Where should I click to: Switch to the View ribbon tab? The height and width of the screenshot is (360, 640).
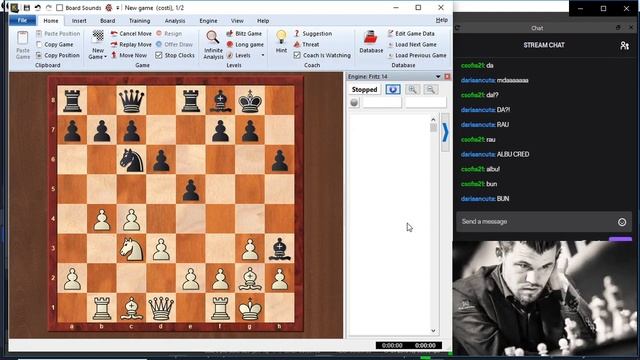[x=237, y=21]
